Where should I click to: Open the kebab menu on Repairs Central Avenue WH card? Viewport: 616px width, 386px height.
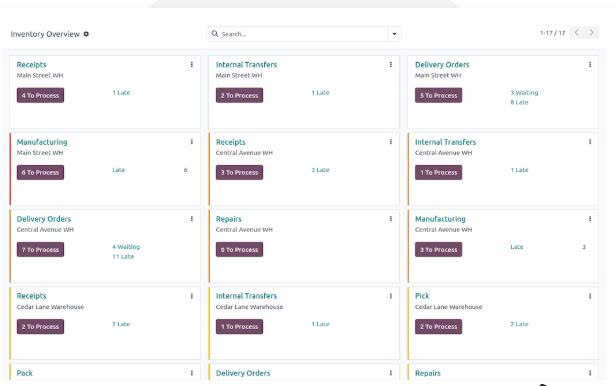(391, 219)
